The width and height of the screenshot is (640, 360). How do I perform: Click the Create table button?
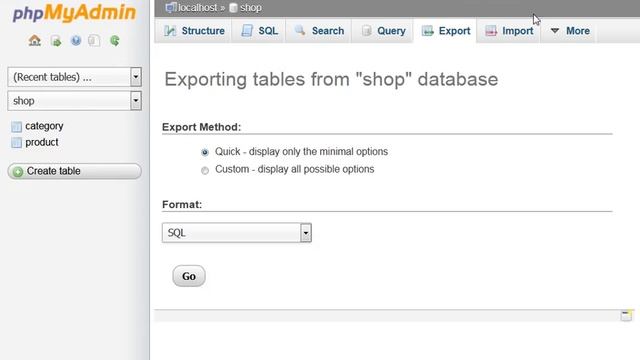pos(74,171)
